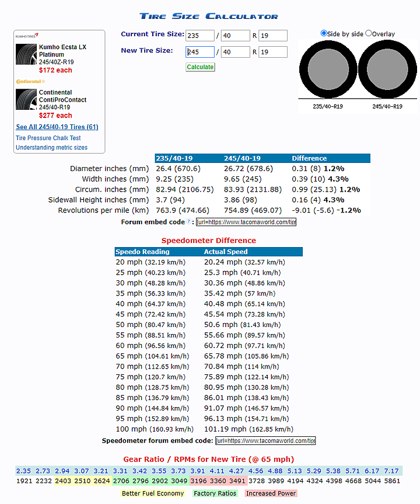Click gear ratio 2.35
The height and width of the screenshot is (504, 420).
(23, 471)
